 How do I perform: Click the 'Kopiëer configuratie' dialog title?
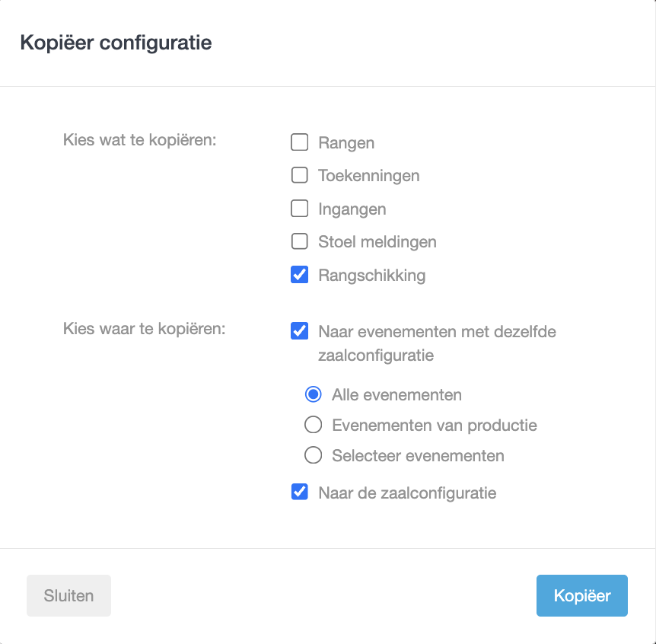[116, 43]
